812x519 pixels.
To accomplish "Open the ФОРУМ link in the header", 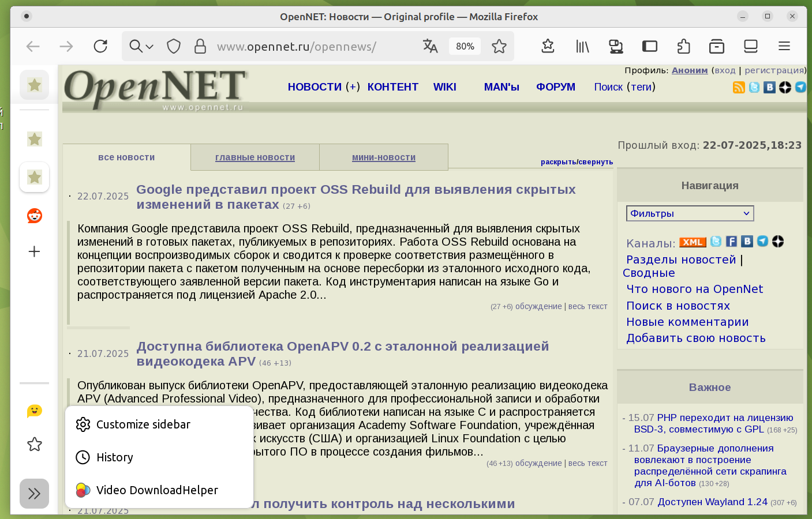I will coord(555,87).
